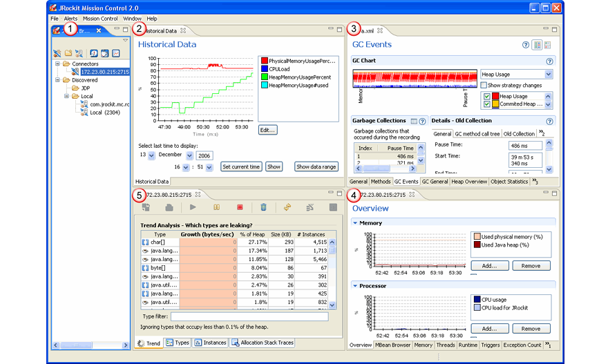This screenshot has height=364, width=599.
Task: Click the pause button in memory leak toolbar
Action: 217,207
